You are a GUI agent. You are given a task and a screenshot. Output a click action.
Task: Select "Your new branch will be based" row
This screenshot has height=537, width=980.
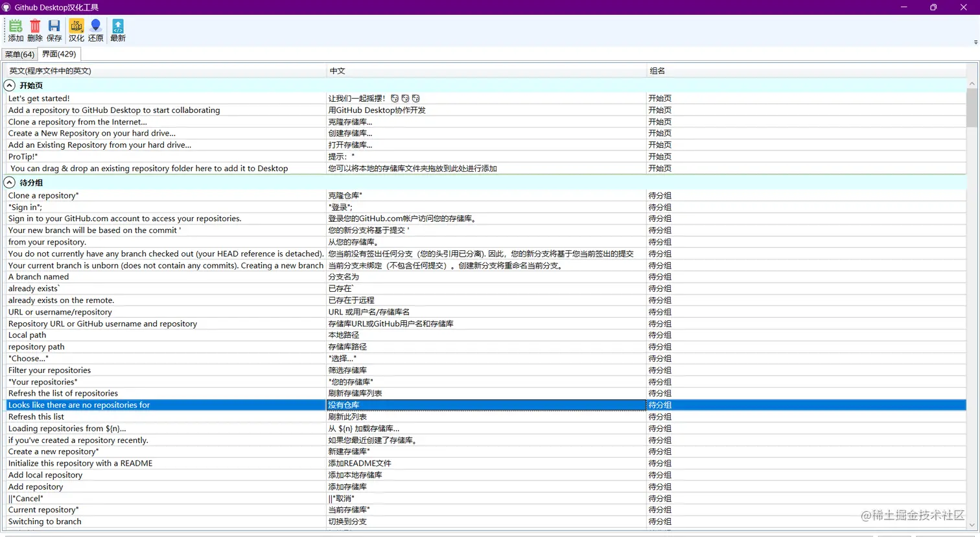pyautogui.click(x=486, y=230)
